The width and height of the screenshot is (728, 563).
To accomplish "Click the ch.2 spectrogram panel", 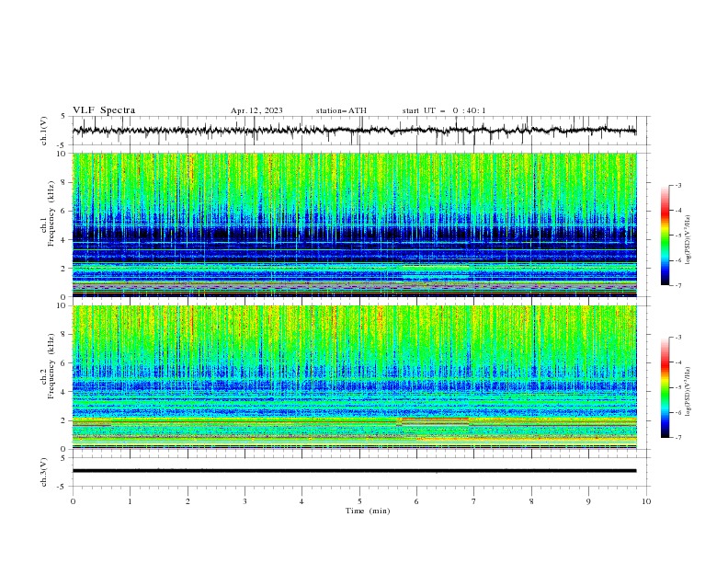I will [x=354, y=377].
